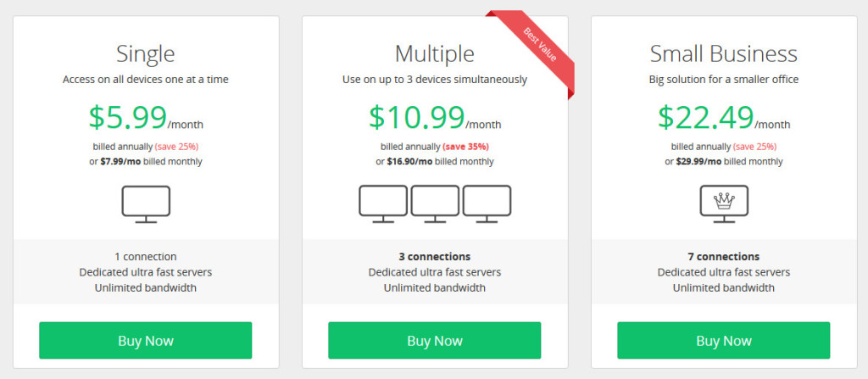Click the single monitor icon in Single plan
This screenshot has height=379, width=868.
[x=146, y=204]
